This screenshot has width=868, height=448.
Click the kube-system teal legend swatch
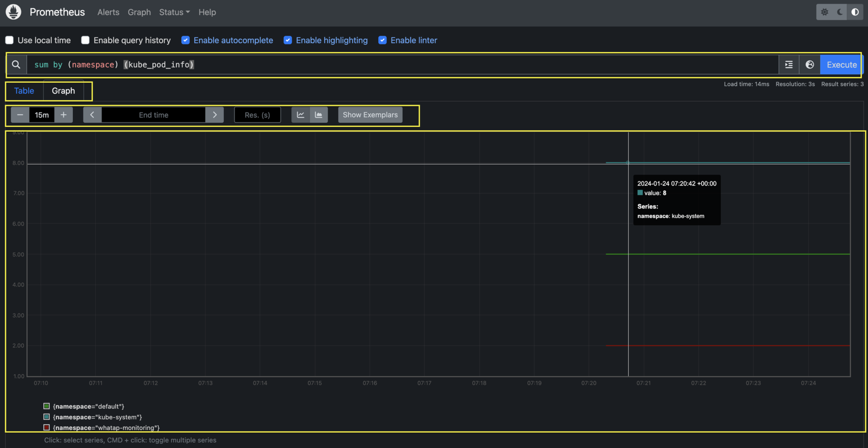tap(46, 417)
